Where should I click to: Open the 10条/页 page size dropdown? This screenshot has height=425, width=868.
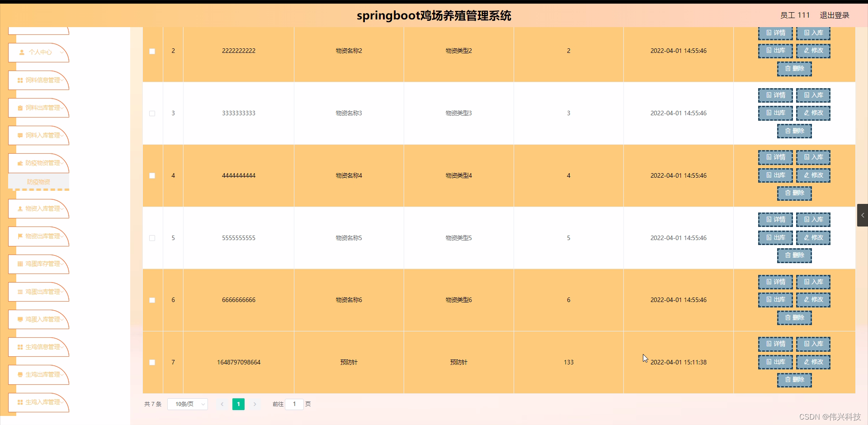click(187, 404)
